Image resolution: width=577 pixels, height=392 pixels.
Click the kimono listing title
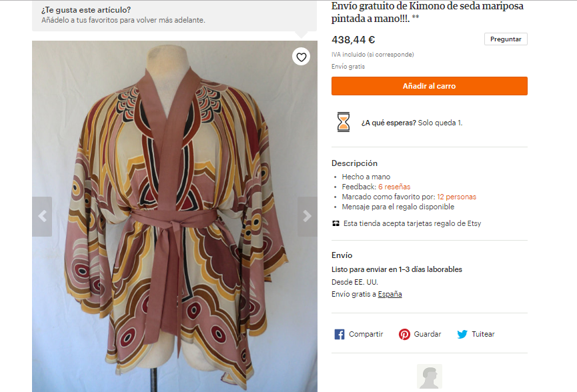[428, 12]
